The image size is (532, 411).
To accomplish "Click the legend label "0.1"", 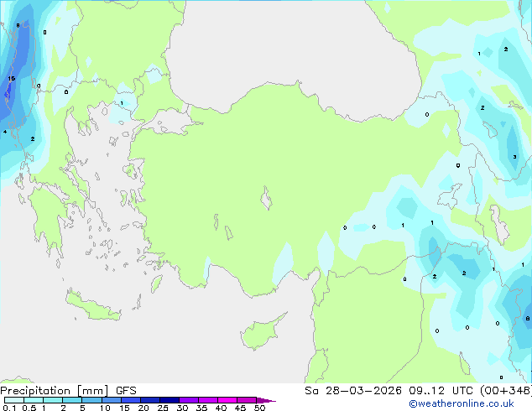I will 9,408.
